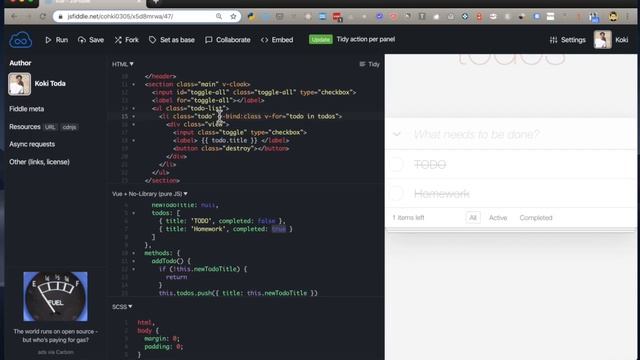Open JSFiddle Settings
The width and height of the screenshot is (640, 360).
point(568,40)
